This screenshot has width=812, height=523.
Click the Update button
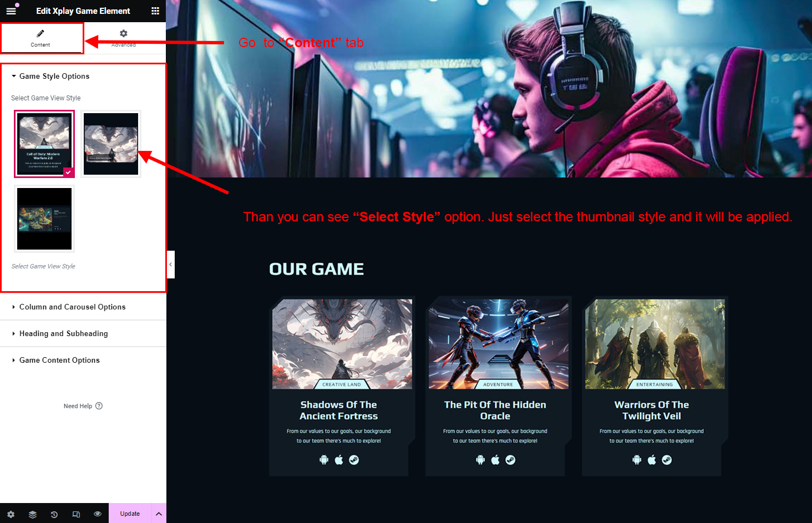pos(130,514)
